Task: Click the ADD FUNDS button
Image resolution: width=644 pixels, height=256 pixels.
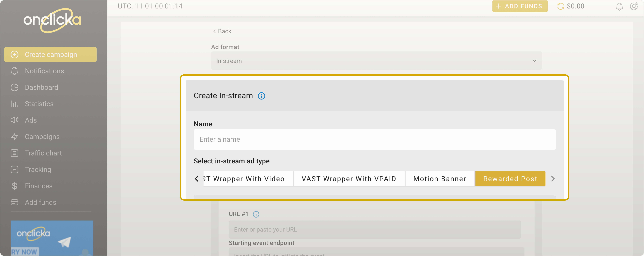Action: click(x=520, y=6)
